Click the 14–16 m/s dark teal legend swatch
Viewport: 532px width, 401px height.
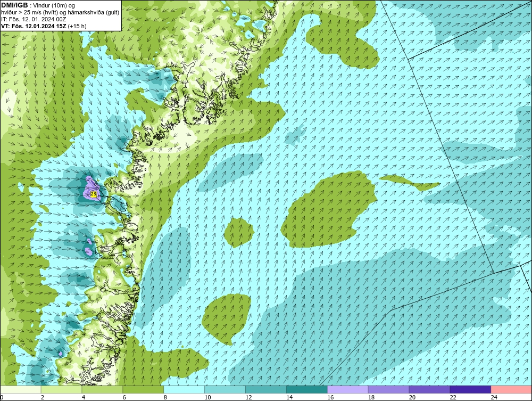(x=307, y=389)
